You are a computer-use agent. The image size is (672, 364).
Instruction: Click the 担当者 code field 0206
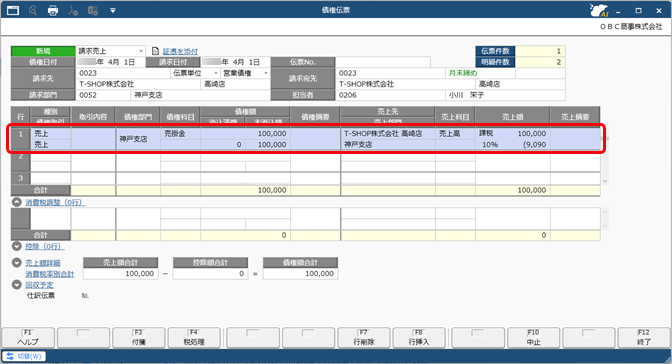(390, 95)
